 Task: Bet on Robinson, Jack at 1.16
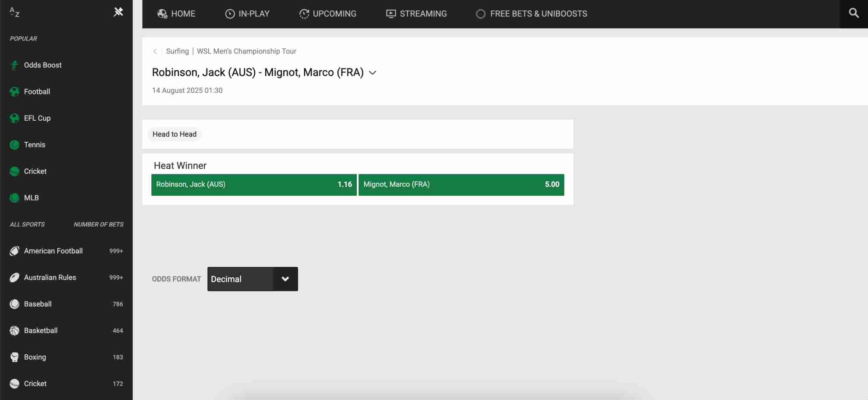pos(254,184)
